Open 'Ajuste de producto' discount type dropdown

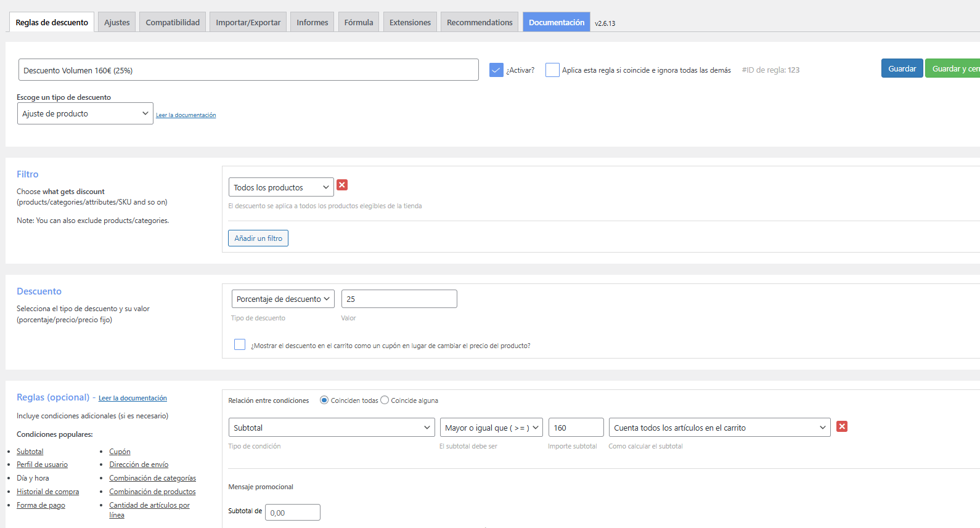coord(85,113)
